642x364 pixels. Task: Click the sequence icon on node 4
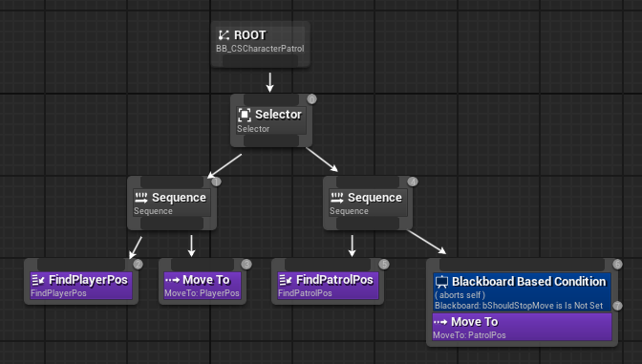336,198
